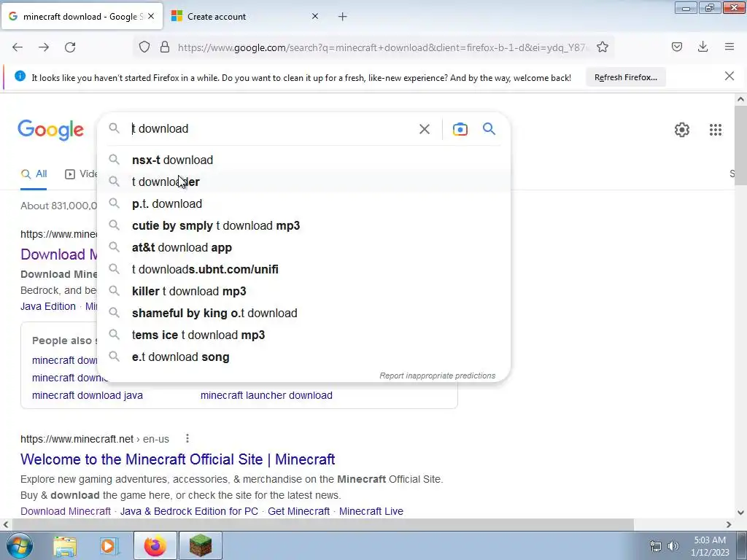
Task: Select the All search results tab
Action: [x=34, y=174]
